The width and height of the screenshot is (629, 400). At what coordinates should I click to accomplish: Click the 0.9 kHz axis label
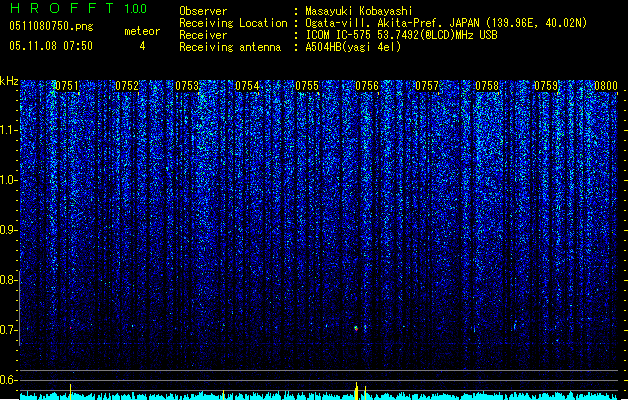[9, 230]
